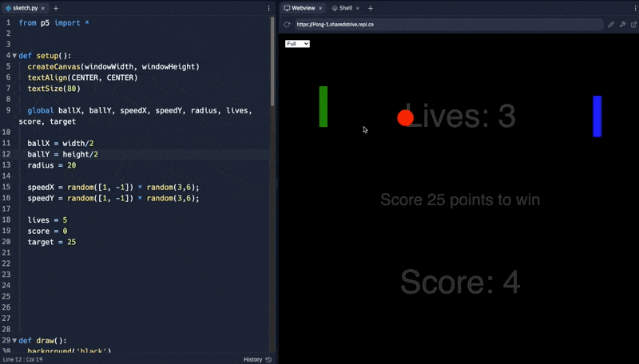Close the Shell tab
639x364 pixels.
(357, 8)
